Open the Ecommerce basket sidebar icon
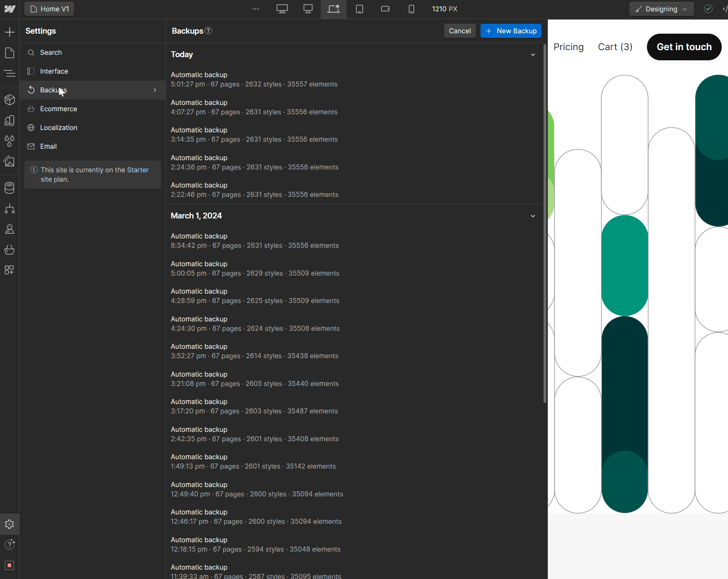728x579 pixels. (x=10, y=249)
